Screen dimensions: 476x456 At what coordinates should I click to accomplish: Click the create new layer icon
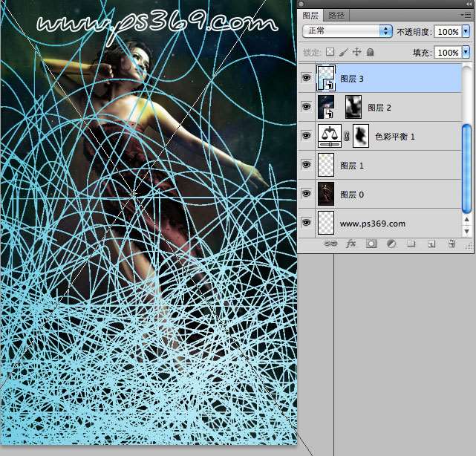coord(431,244)
